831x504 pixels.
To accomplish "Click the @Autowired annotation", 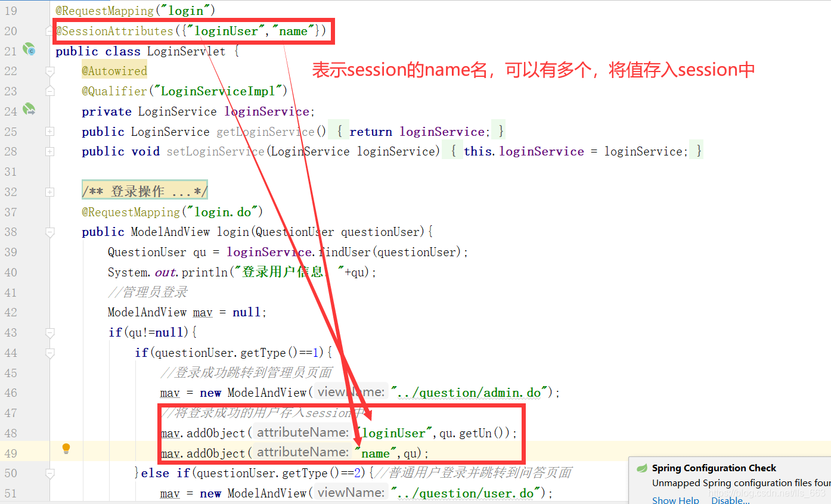I will (x=114, y=71).
